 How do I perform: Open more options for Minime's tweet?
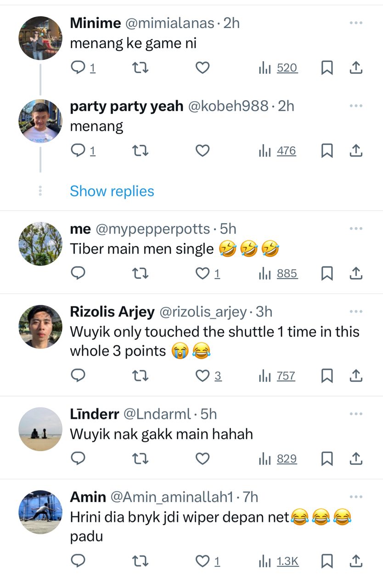tap(356, 23)
